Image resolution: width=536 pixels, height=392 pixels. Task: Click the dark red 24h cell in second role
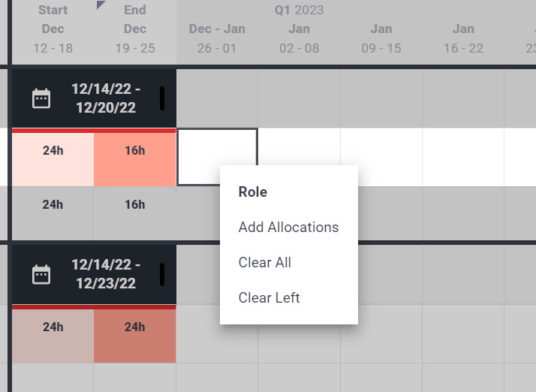[135, 336]
